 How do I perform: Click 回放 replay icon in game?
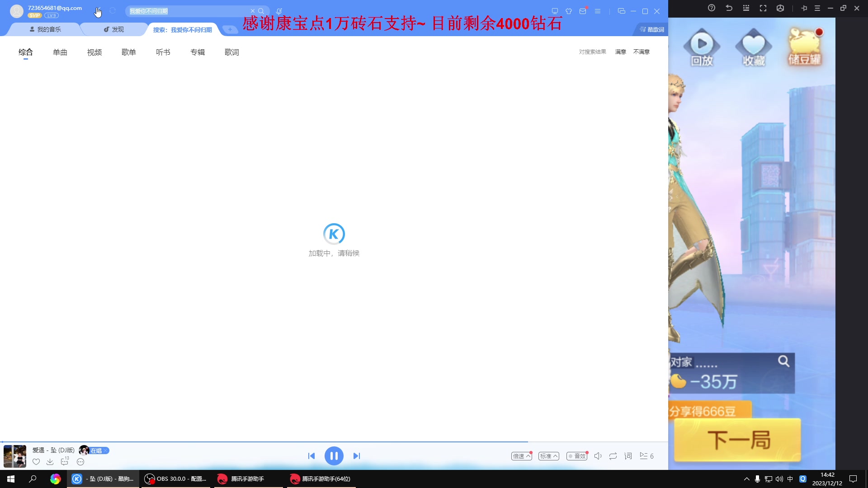tap(702, 47)
